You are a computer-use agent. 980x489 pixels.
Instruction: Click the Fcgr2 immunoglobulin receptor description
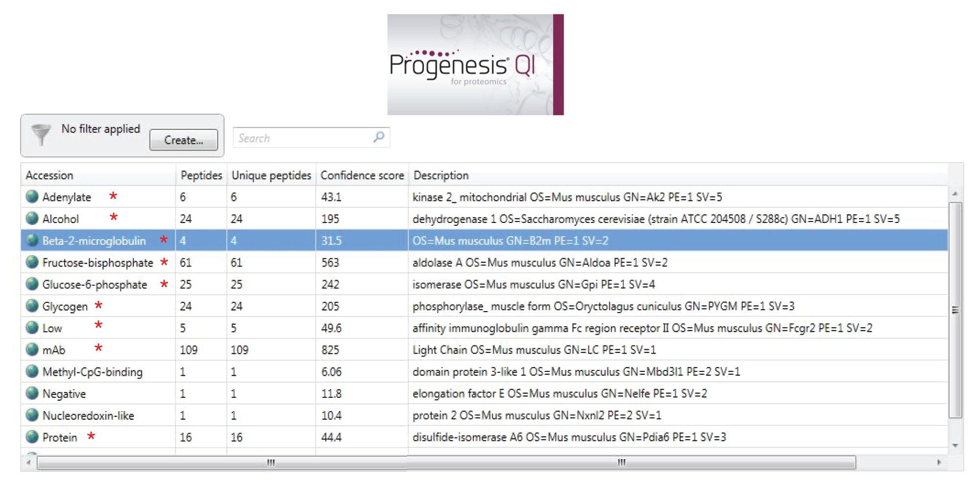[x=642, y=328]
